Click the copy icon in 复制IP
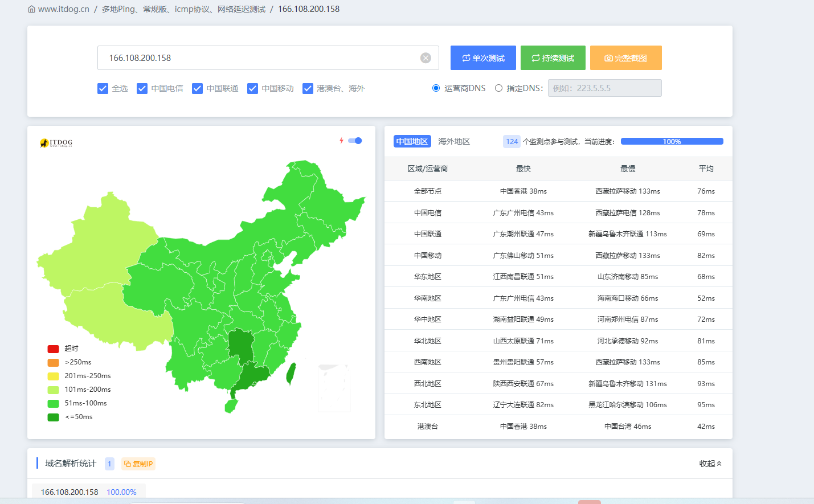The image size is (814, 504). (x=128, y=464)
